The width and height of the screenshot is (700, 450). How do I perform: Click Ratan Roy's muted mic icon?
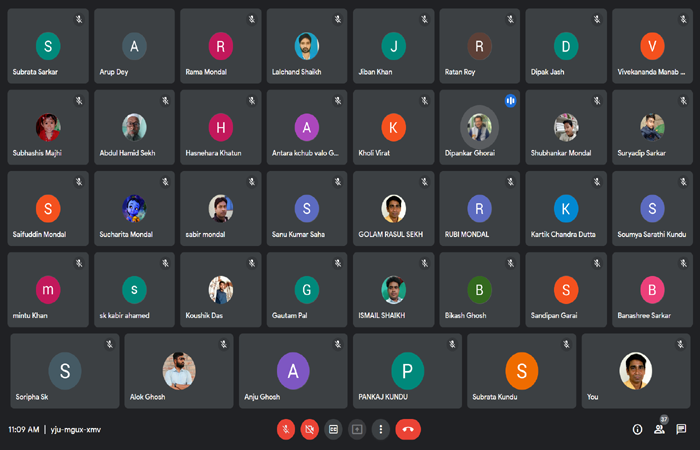tap(510, 19)
